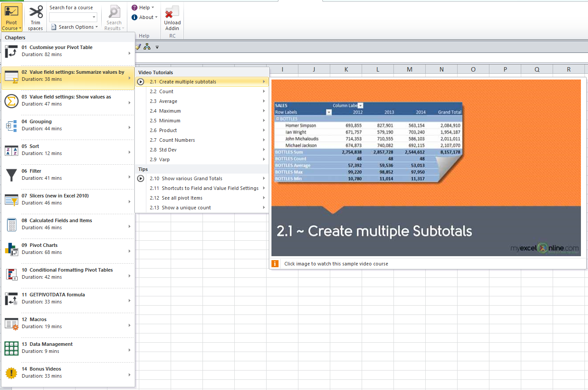The height and width of the screenshot is (390, 588).
Task: Click the Help question mark icon
Action: [134, 8]
